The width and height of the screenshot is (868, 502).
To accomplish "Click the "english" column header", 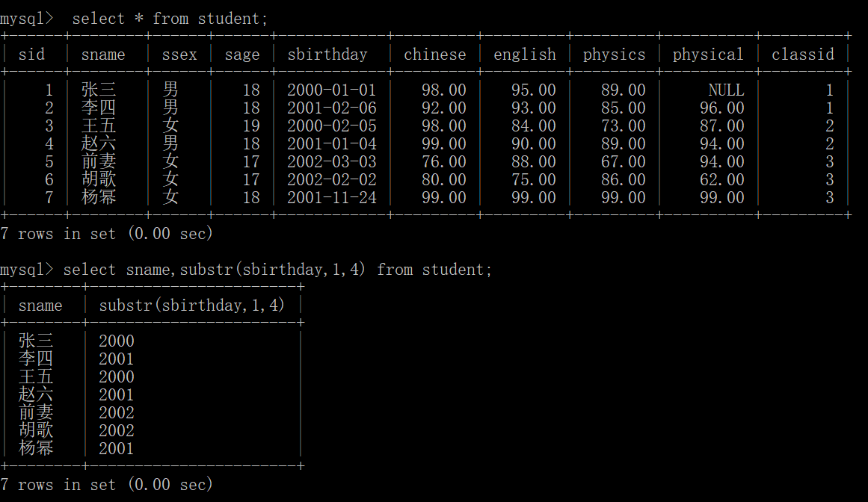I will pos(524,55).
